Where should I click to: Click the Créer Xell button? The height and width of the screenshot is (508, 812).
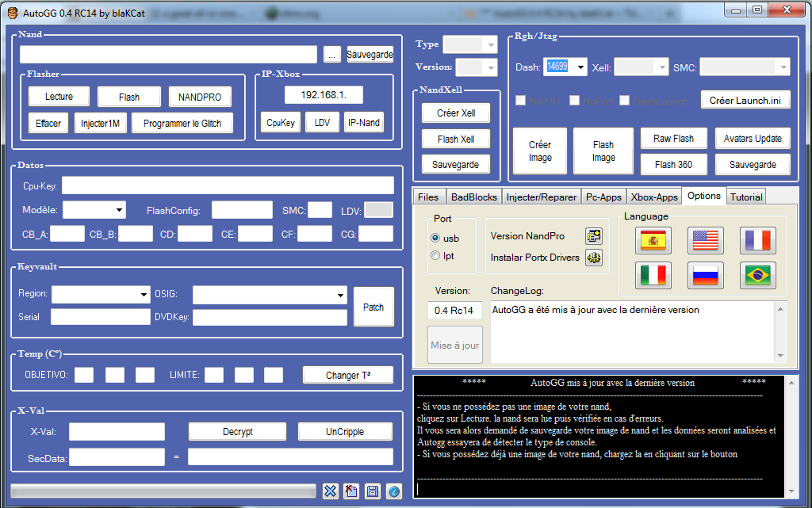coord(456,113)
